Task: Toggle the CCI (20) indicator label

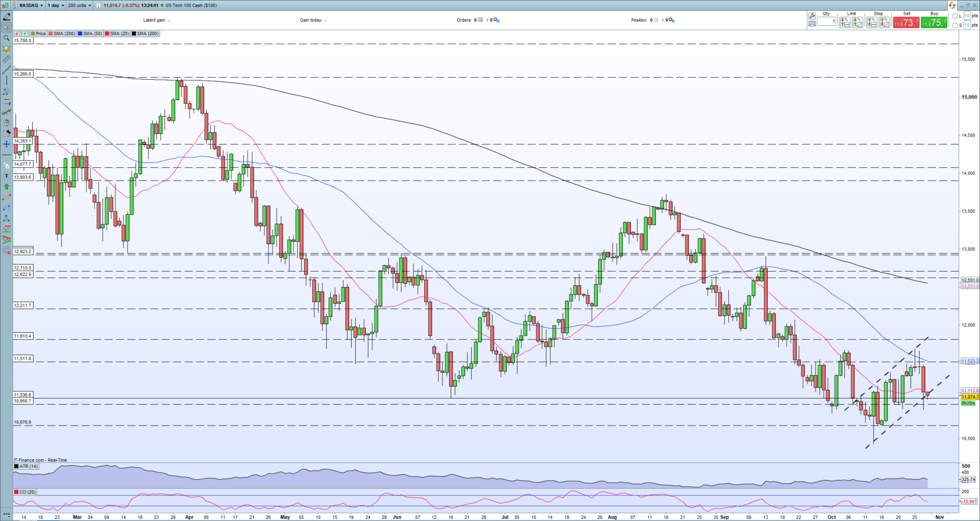Action: (25, 492)
